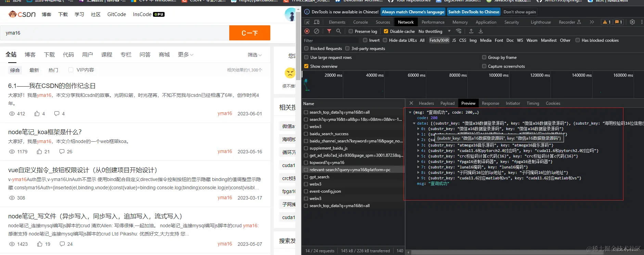Screen dimensions: 644x255
Task: Expand data item 3 atmega16音乐源码
Action: [x=418, y=145]
